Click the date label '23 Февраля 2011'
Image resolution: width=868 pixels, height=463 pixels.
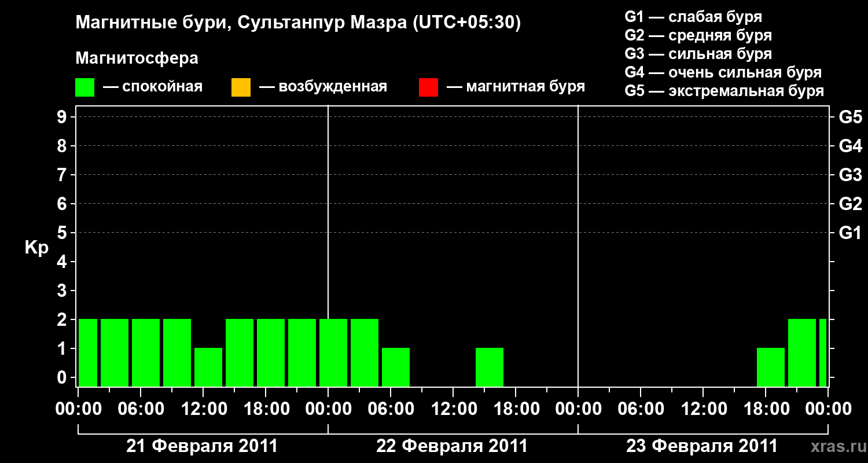(702, 446)
